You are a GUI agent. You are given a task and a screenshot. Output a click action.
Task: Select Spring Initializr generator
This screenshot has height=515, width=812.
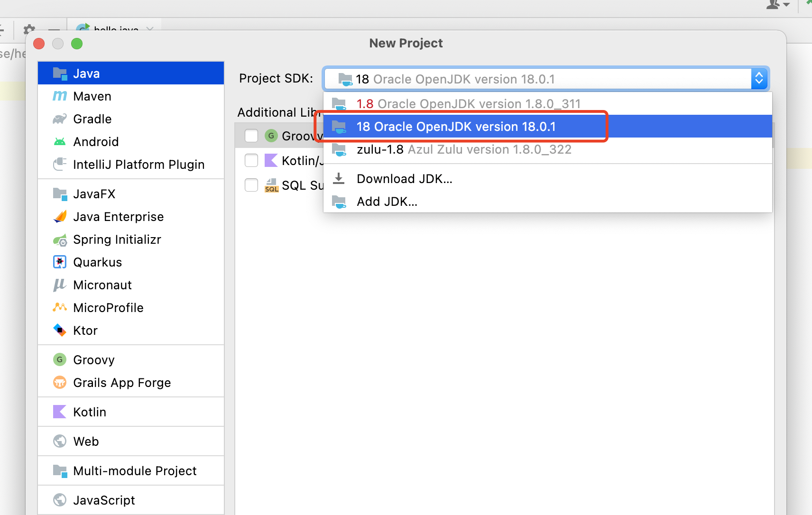(x=131, y=239)
